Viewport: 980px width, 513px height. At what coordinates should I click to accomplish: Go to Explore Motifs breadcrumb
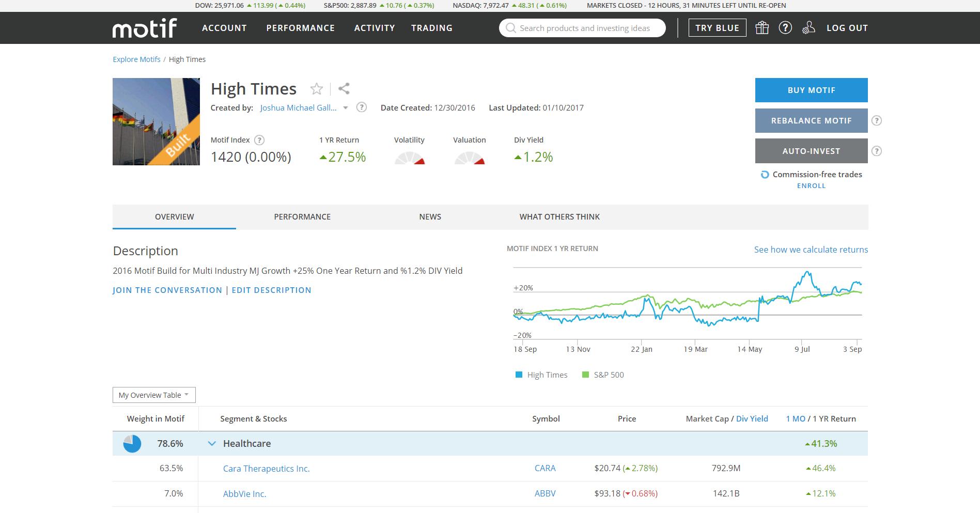click(x=136, y=59)
